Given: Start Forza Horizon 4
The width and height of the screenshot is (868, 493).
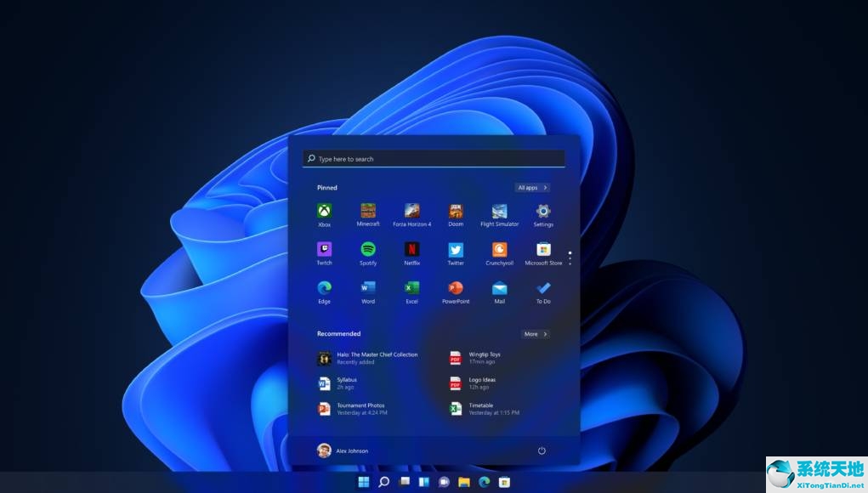Looking at the screenshot, I should (x=411, y=212).
